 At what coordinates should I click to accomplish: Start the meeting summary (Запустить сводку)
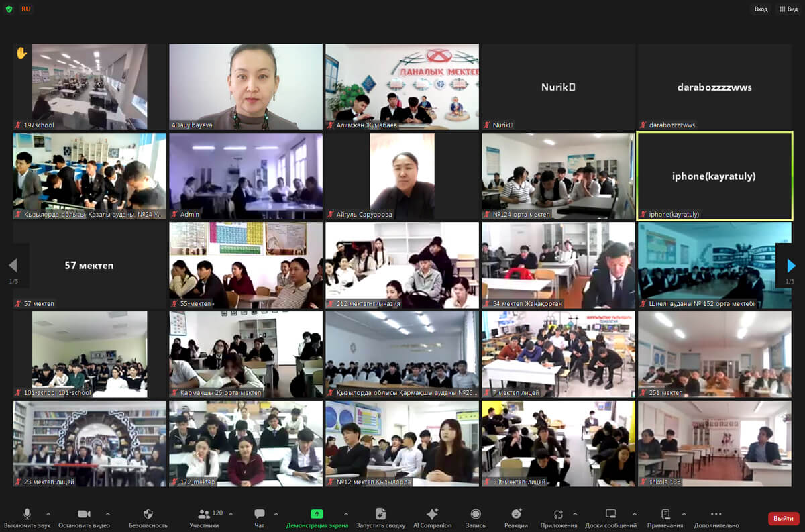click(x=380, y=514)
